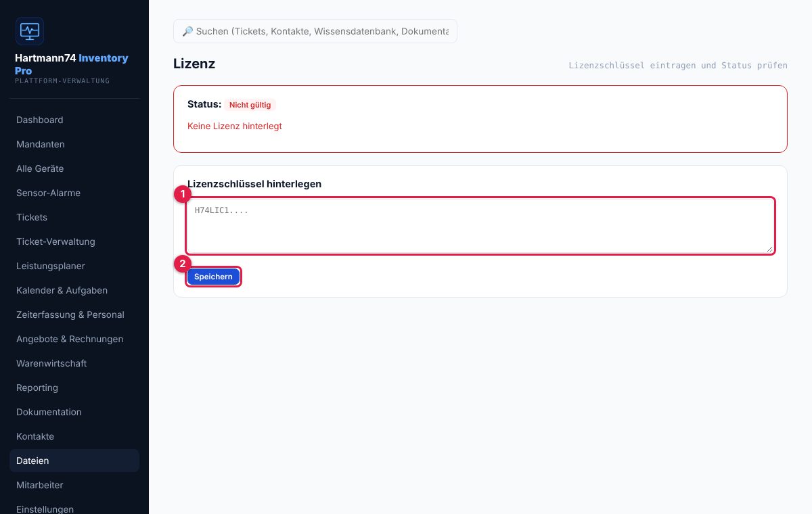Save the license key with Speichern
The width and height of the screenshot is (812, 514).
(x=213, y=277)
